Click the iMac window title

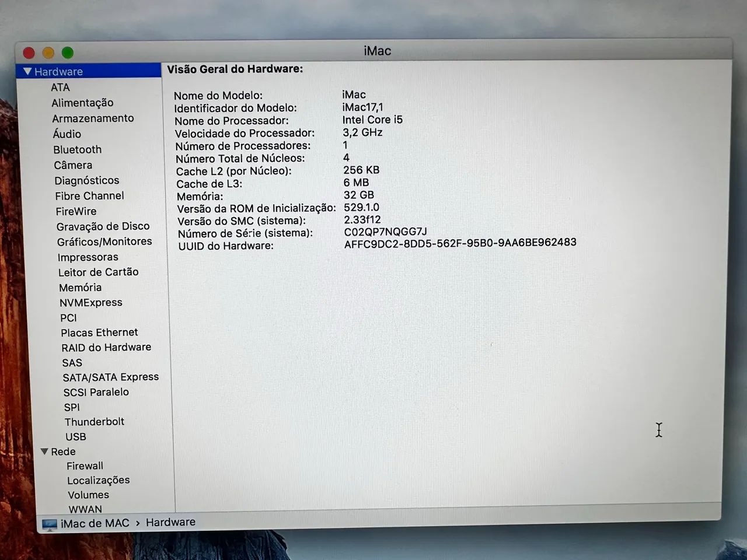click(x=377, y=51)
